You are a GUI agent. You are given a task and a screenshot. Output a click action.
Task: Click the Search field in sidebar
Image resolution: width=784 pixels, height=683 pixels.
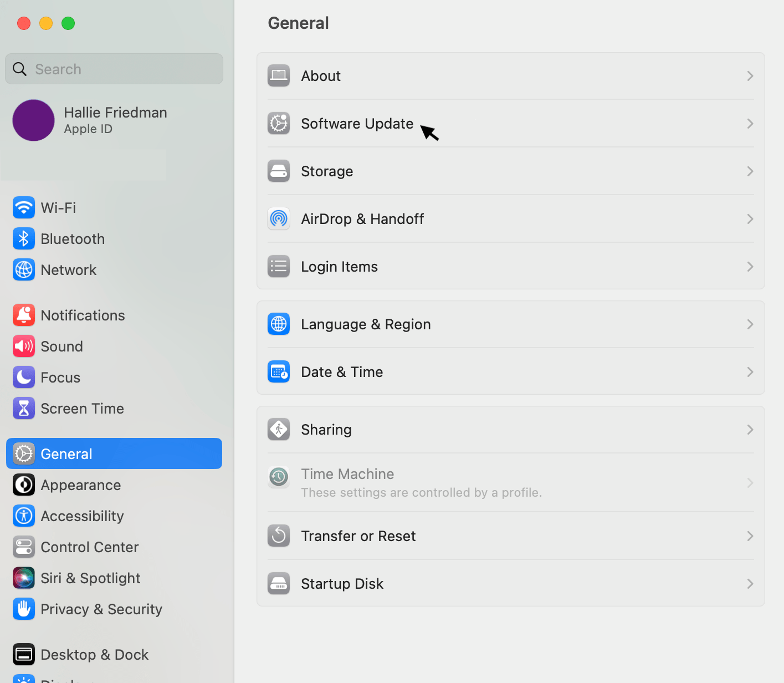[114, 69]
